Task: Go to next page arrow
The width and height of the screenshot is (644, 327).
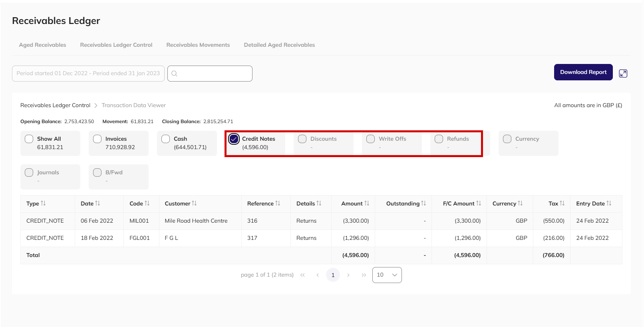Action: [348, 275]
